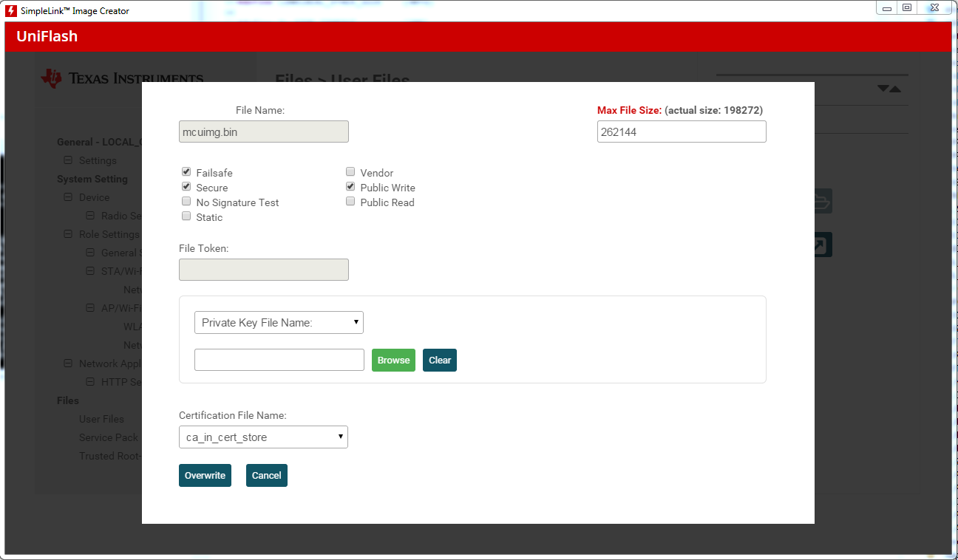Click the green Browse button
The width and height of the screenshot is (958, 560).
coord(393,361)
